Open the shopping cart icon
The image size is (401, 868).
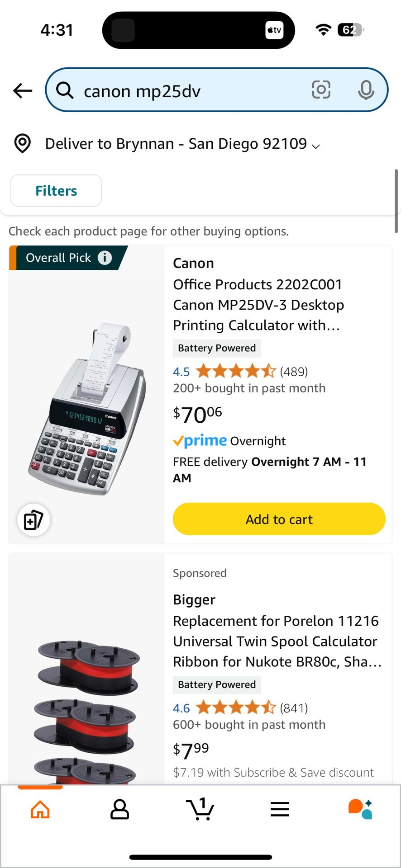[200, 809]
